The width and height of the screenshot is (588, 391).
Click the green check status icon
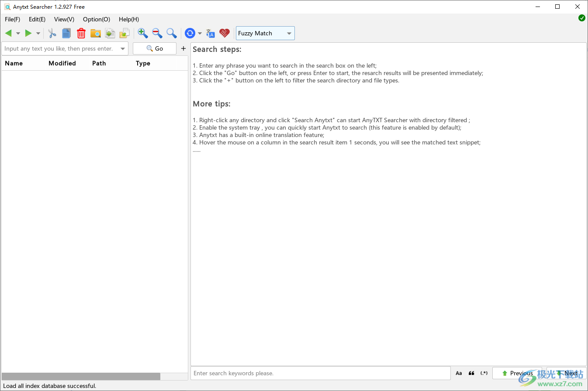(x=582, y=18)
